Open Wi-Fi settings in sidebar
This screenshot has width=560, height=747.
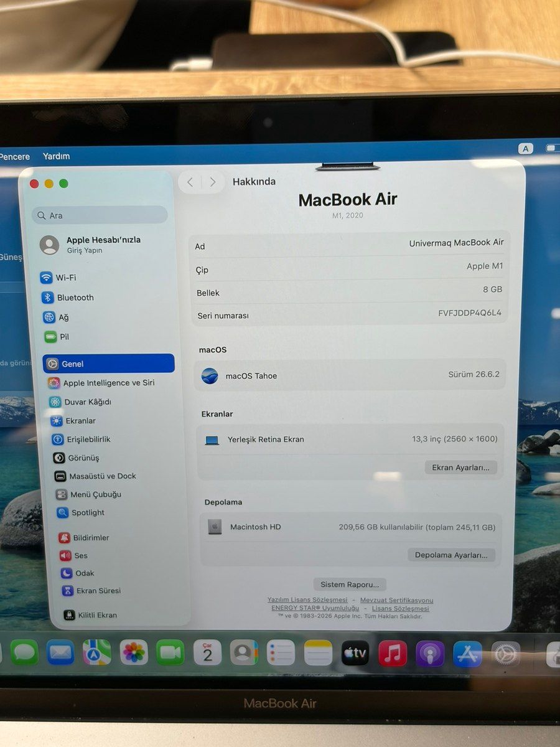pyautogui.click(x=58, y=278)
